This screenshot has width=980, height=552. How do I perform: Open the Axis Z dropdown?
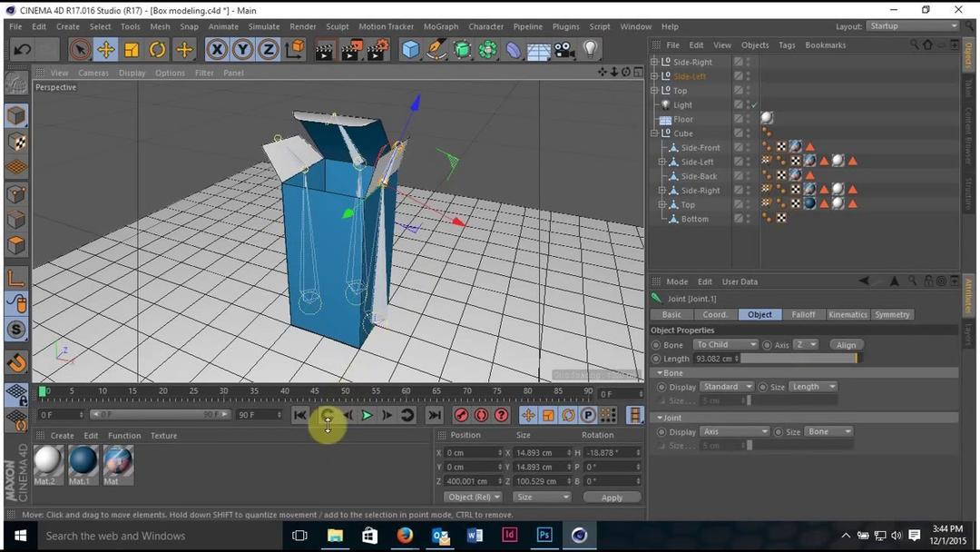pos(806,344)
